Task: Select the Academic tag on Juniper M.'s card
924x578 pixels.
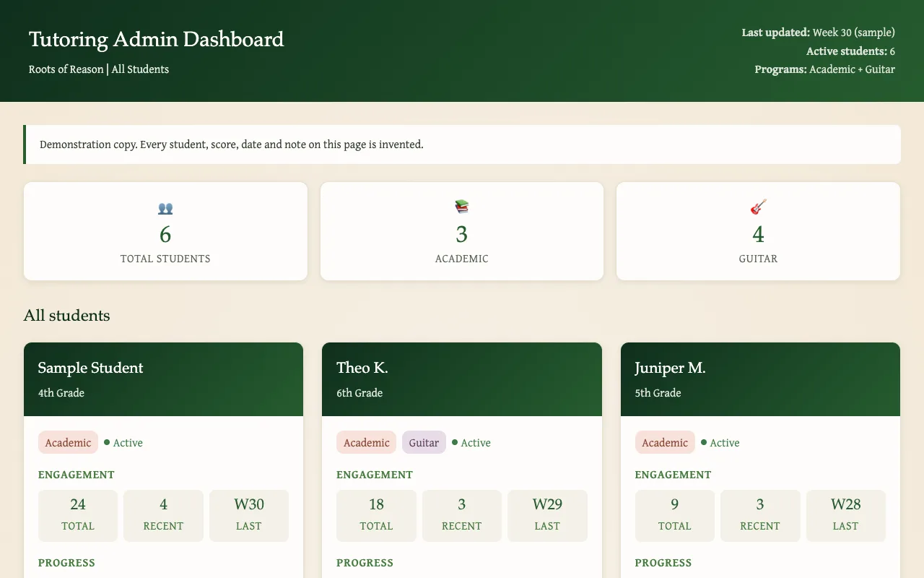Action: pyautogui.click(x=665, y=442)
